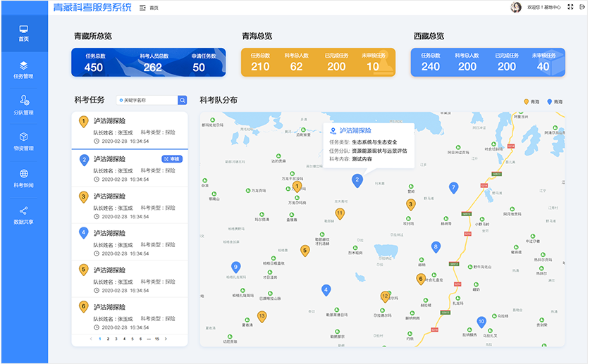Open task list item numbered 4
The image size is (590, 364).
130,242
